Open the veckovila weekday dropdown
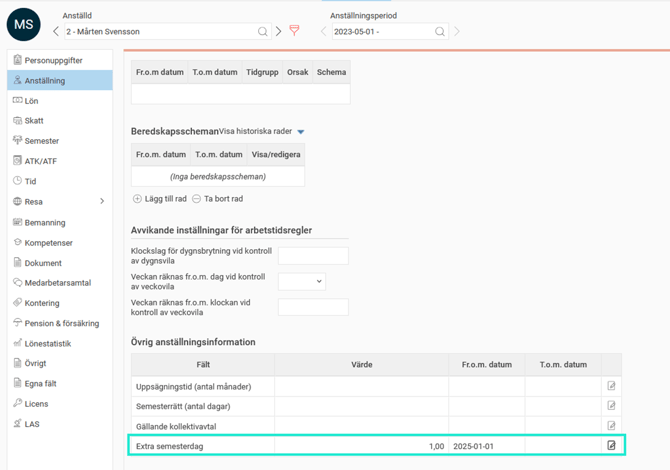The height and width of the screenshot is (470, 670). (x=302, y=282)
